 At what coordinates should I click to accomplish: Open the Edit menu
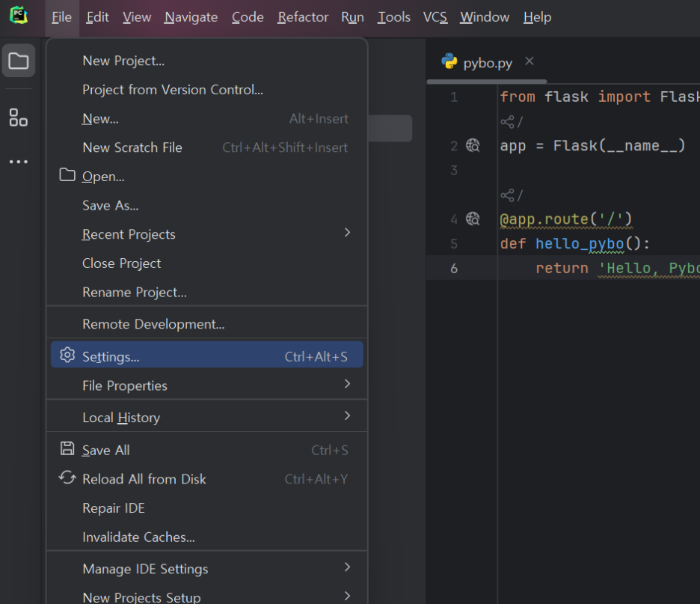[97, 17]
